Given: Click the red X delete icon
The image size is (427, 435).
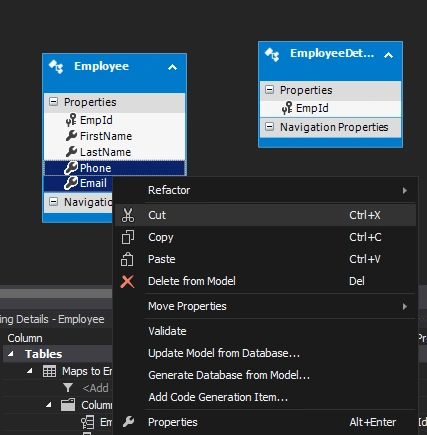Looking at the screenshot, I should pos(127,282).
